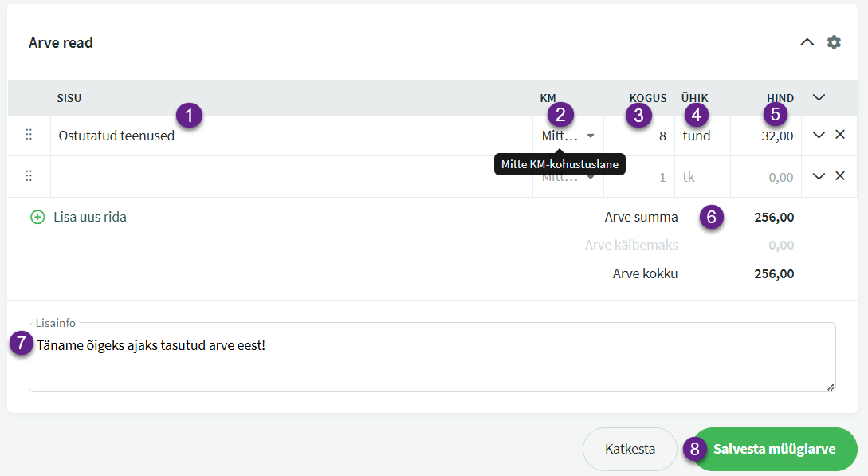Viewport: 868px width, 476px height.
Task: Click the green plus icon to add row
Action: [37, 217]
